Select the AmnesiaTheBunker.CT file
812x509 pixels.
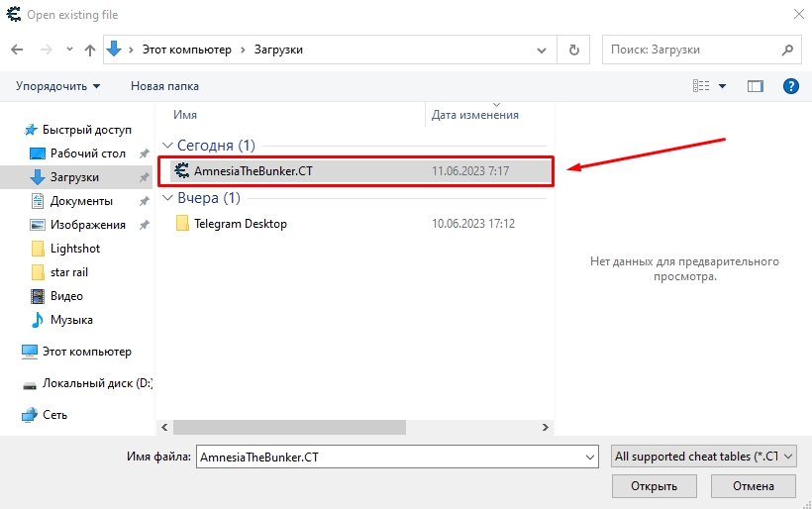(253, 170)
